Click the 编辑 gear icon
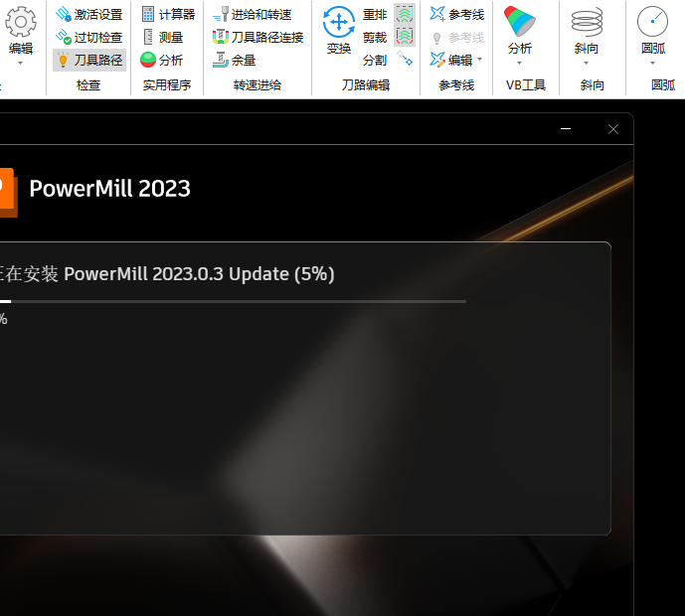 point(21,22)
